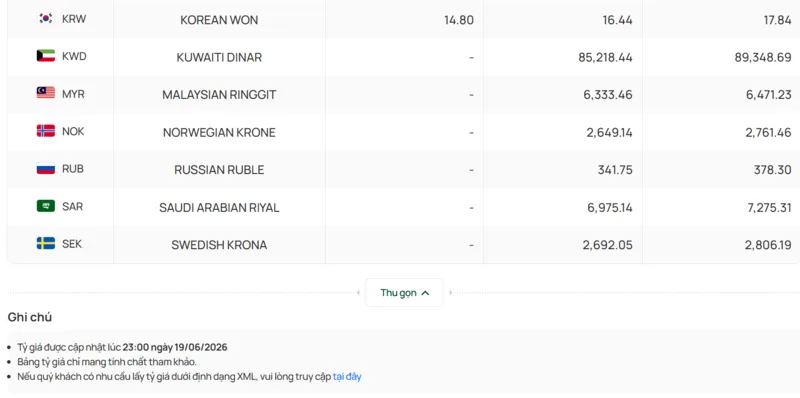Click the 17.84 value in KRW row
The height and width of the screenshot is (398, 800).
click(777, 20)
